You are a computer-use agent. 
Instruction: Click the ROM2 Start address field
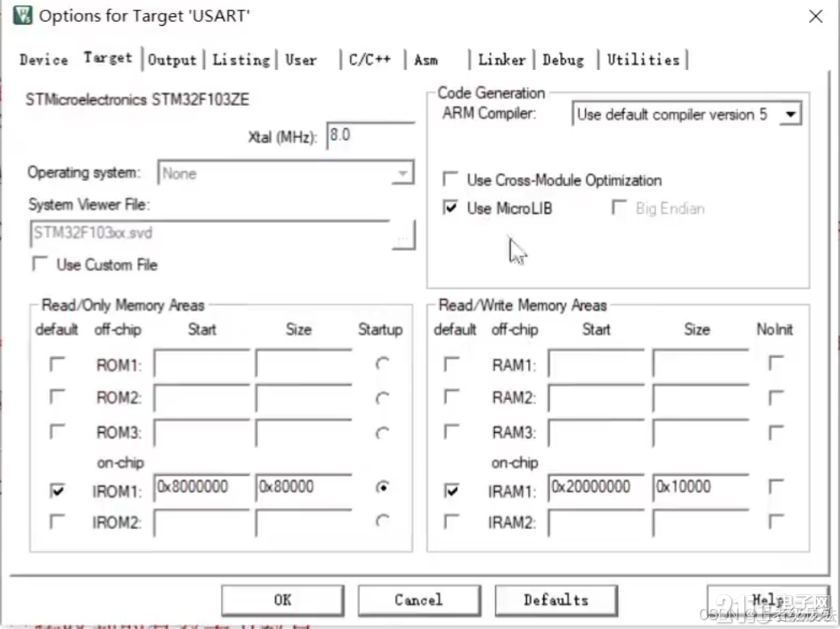202,398
